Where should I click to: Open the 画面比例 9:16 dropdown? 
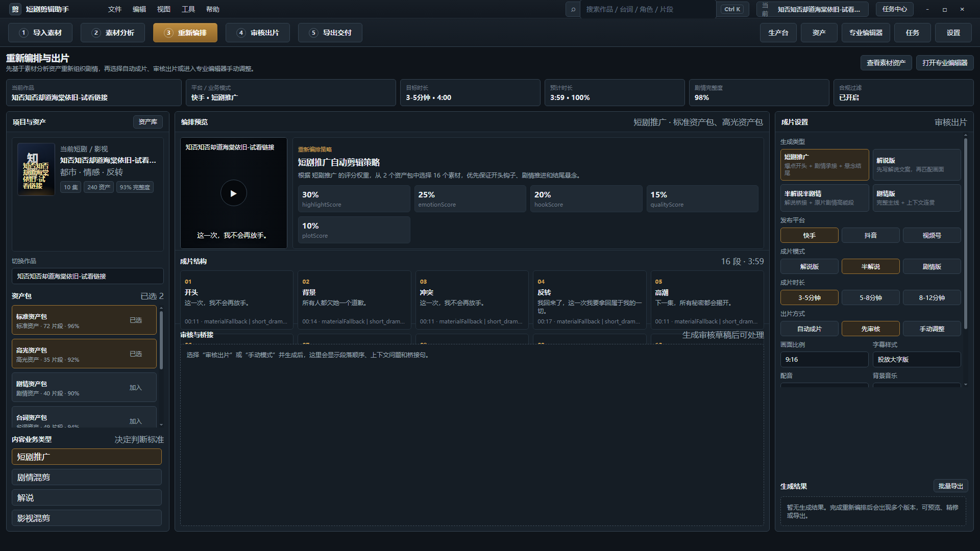pyautogui.click(x=824, y=359)
